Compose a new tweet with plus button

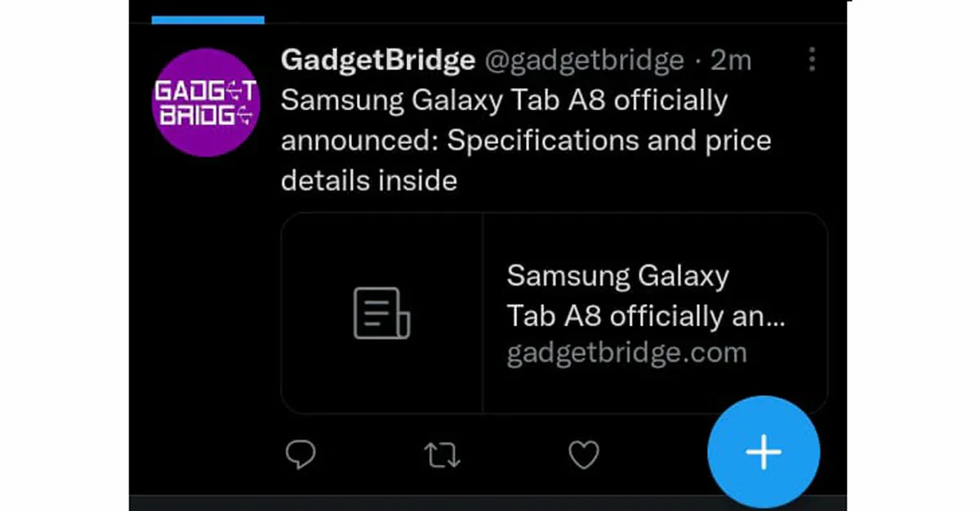click(x=764, y=451)
